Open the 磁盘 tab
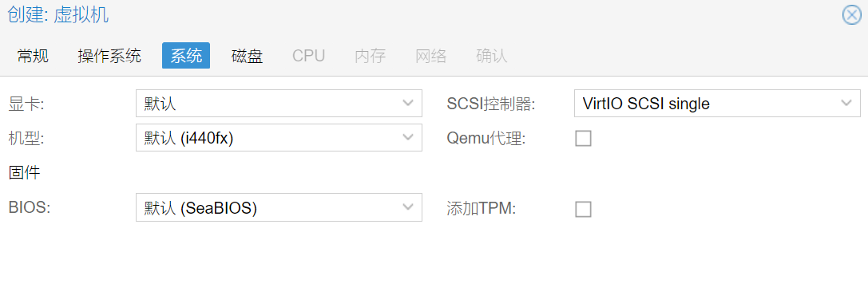The height and width of the screenshot is (303, 868). pyautogui.click(x=247, y=56)
